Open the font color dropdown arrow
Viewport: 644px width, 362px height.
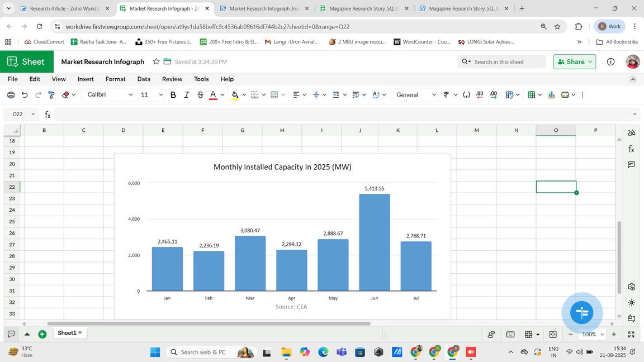[222, 95]
